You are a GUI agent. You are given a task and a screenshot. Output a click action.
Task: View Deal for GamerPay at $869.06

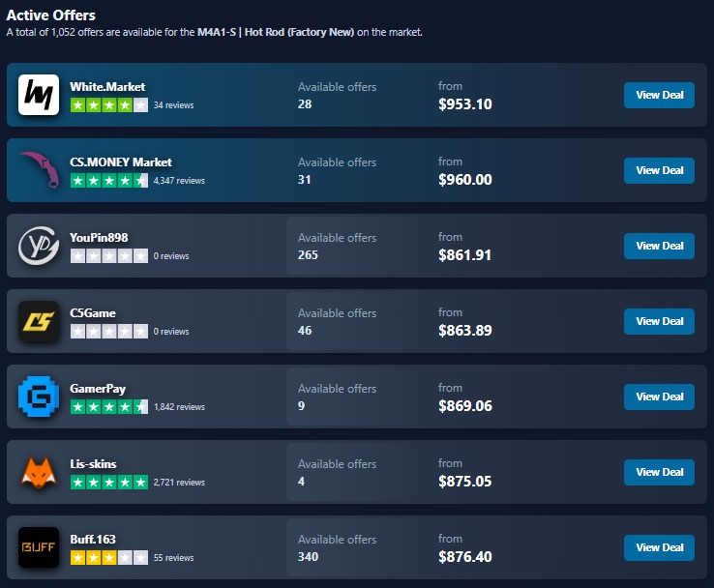pos(659,397)
